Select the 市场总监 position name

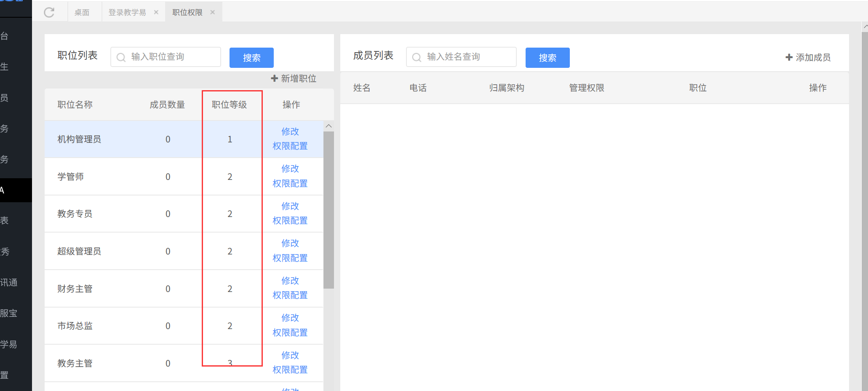[x=75, y=326]
